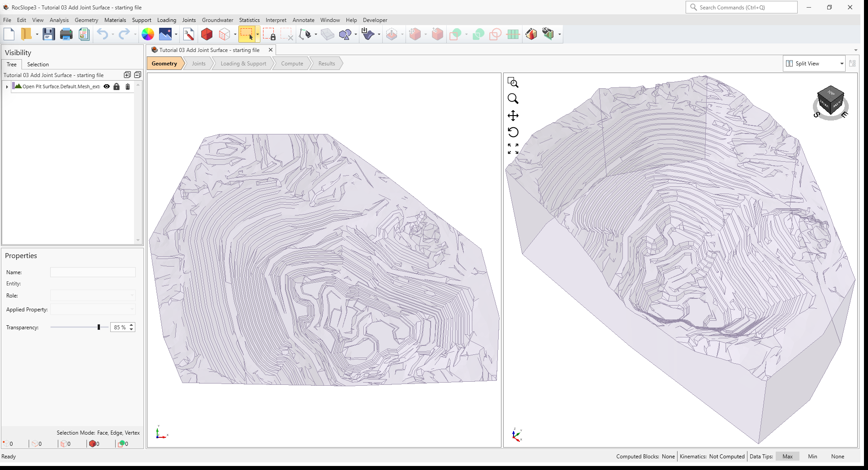
Task: Click the zoom window magnifier in 3D view
Action: click(513, 82)
